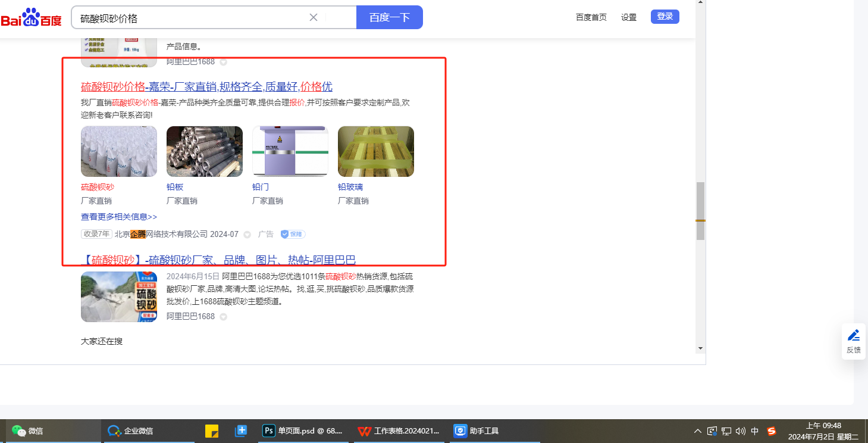
Task: Click 北京企腾网络技术有限公司 source text
Action: tap(161, 234)
